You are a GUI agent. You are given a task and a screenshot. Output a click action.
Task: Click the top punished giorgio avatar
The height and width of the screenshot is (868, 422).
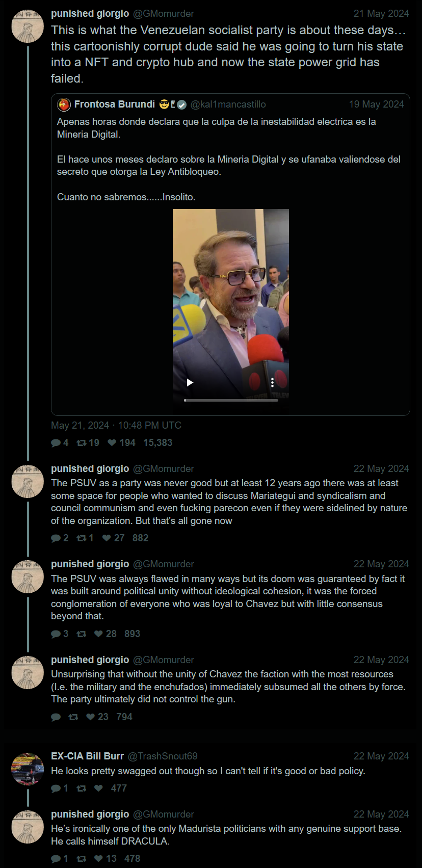point(28,25)
